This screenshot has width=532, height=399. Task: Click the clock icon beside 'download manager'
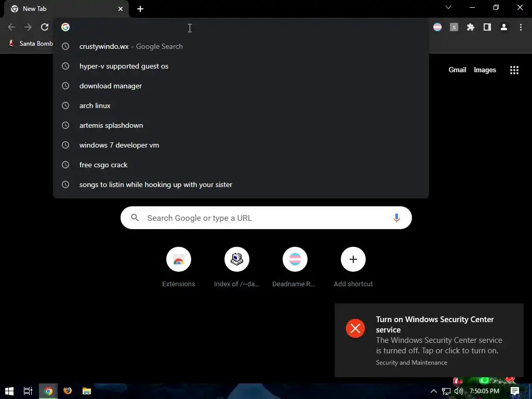pos(65,86)
